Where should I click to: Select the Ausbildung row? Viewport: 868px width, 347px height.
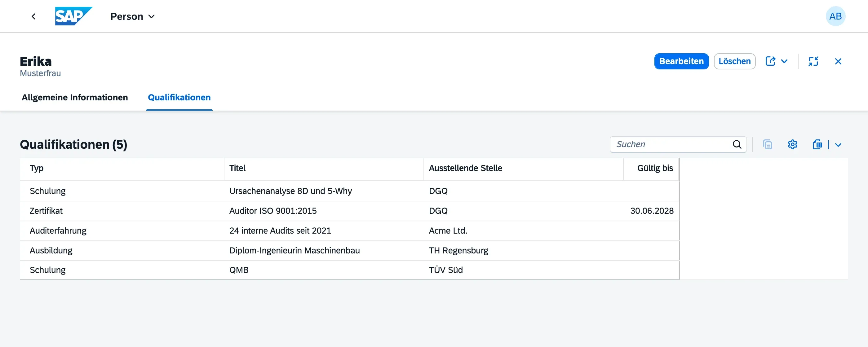pos(349,251)
